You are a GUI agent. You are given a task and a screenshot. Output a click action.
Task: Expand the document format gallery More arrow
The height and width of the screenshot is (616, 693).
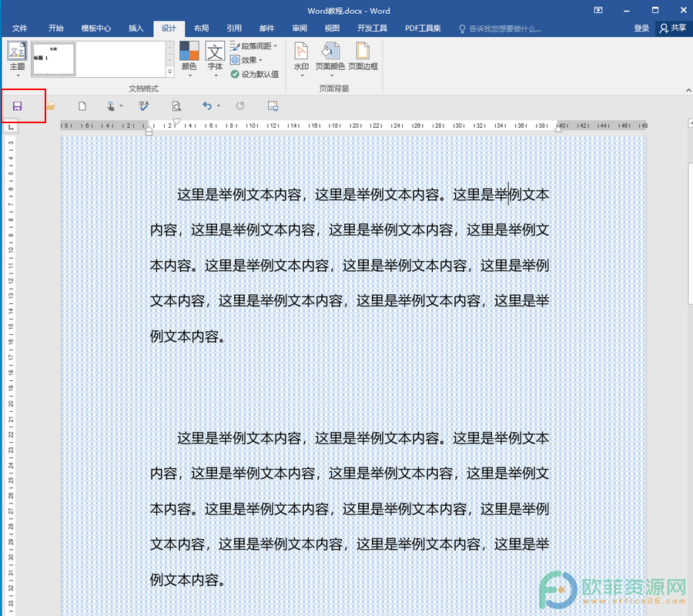[170, 72]
